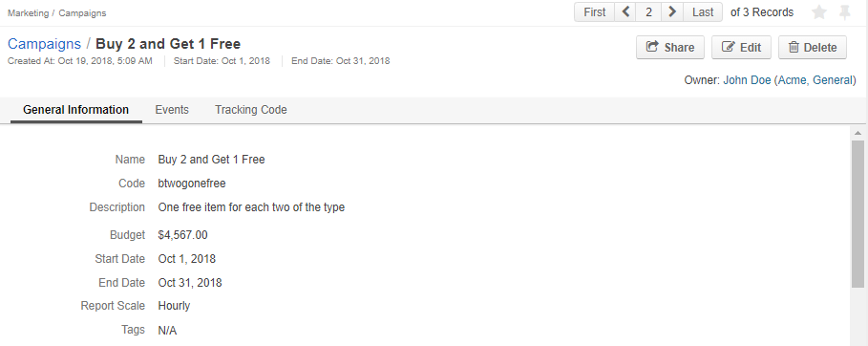Viewport: 868px width, 346px height.
Task: Open the Events tab
Action: (172, 110)
